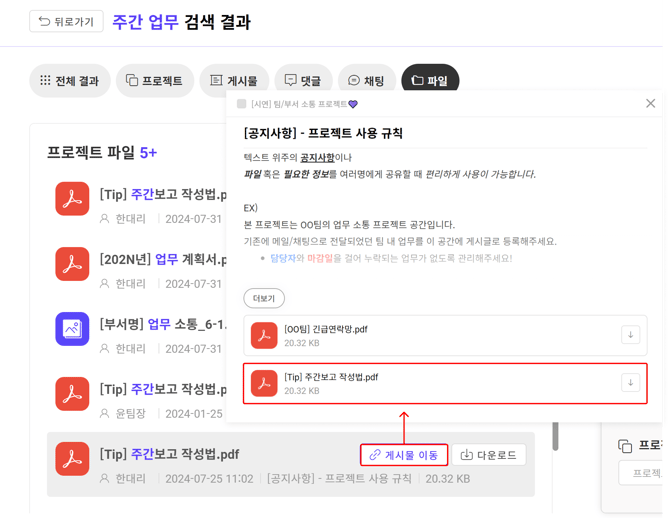The image size is (670, 518).
Task: Click the [공지사항] - 프로젝트 사용 규칙 post title
Action: pos(323,133)
